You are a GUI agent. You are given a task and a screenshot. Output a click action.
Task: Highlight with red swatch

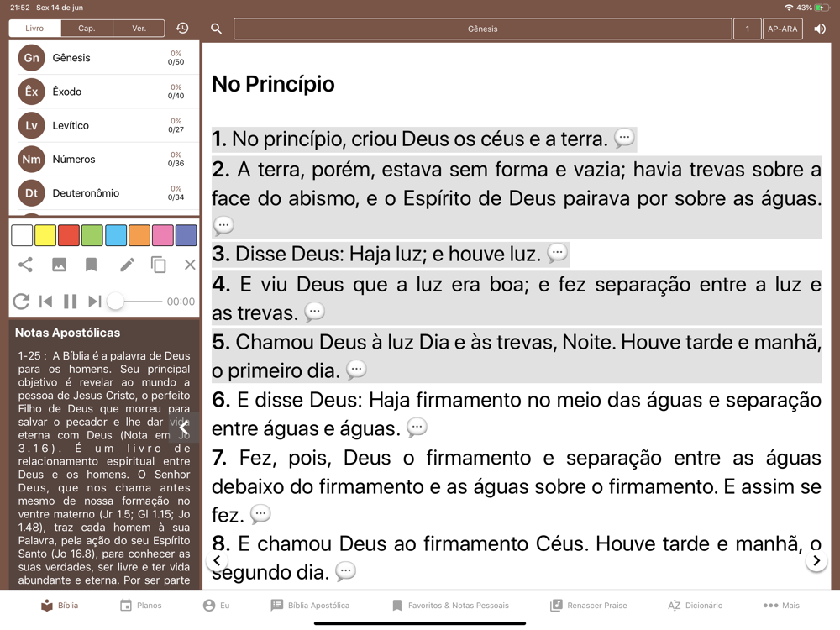pos(69,235)
